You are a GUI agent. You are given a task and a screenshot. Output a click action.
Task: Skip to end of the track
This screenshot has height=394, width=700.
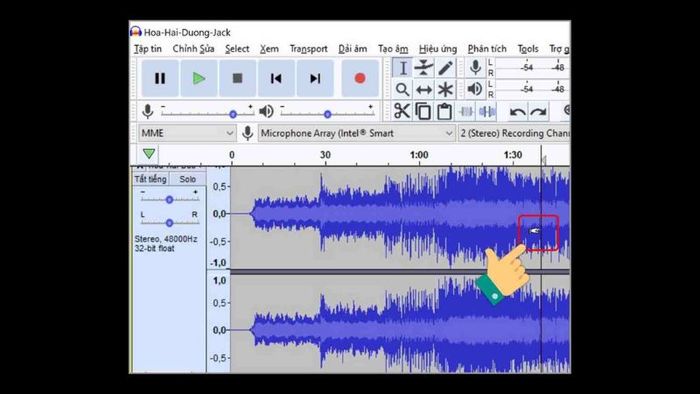pyautogui.click(x=315, y=79)
